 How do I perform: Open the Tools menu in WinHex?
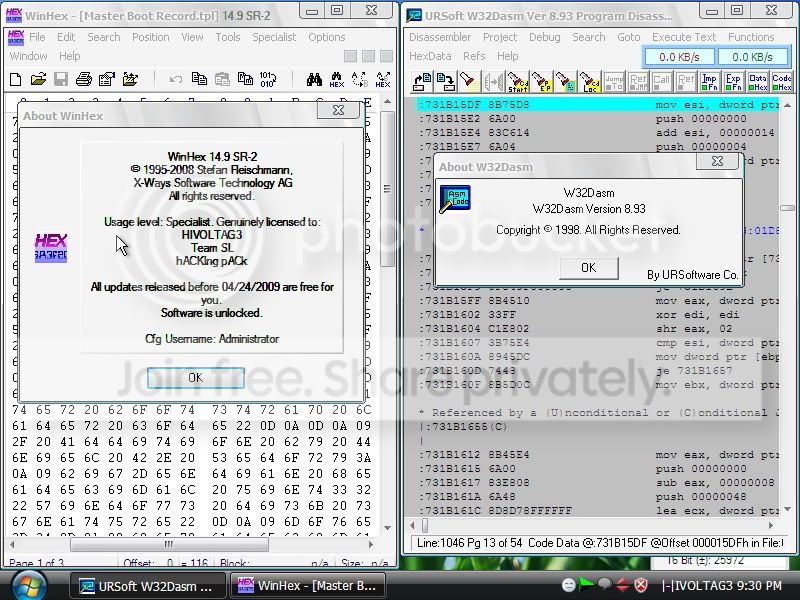[x=228, y=37]
